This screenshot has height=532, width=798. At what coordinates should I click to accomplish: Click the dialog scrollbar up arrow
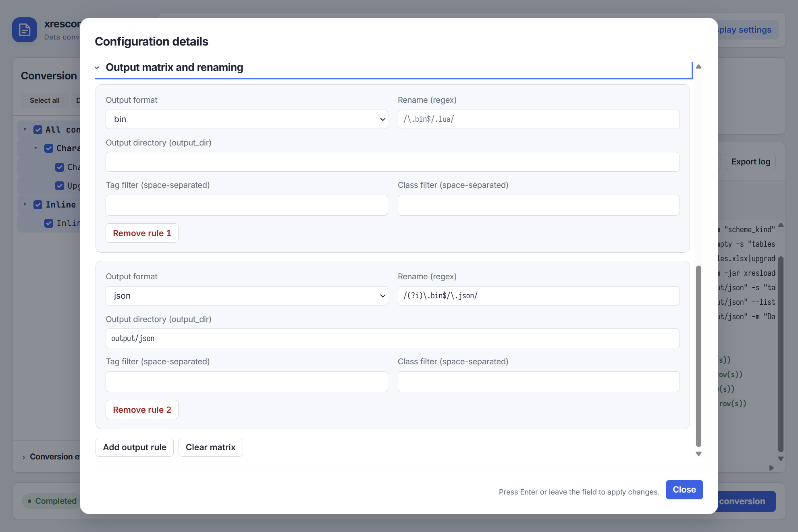698,66
